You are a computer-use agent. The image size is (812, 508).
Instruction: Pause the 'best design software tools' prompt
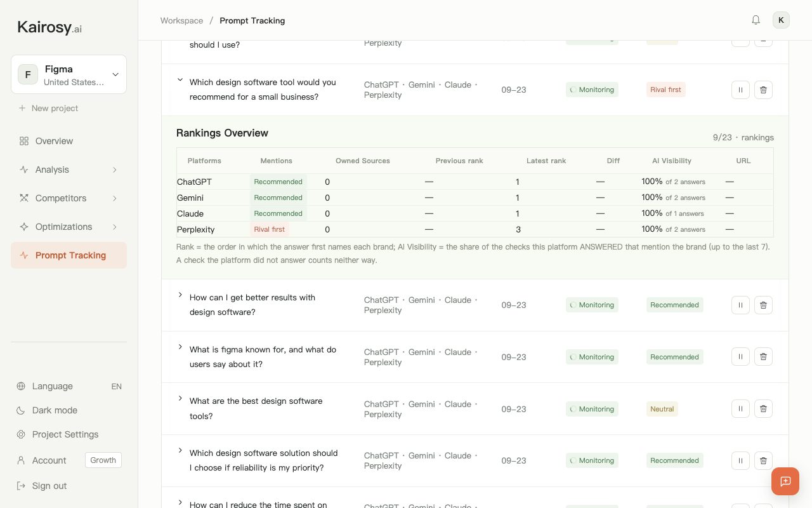(740, 409)
